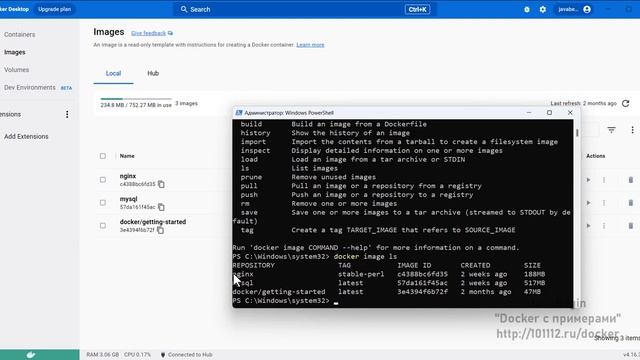Image resolution: width=640 pixels, height=360 pixels.
Task: Click stable-perl tag in PowerShell output
Action: point(361,274)
